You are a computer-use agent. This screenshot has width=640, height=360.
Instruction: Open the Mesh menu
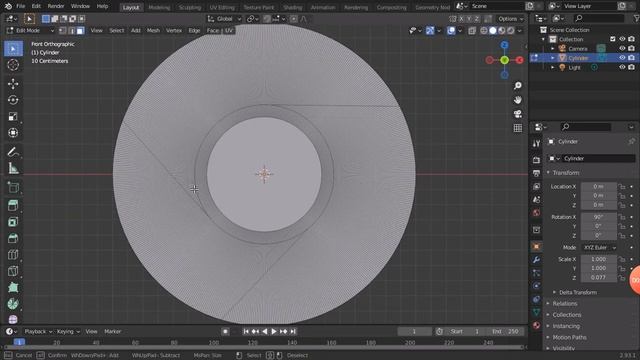(x=153, y=31)
